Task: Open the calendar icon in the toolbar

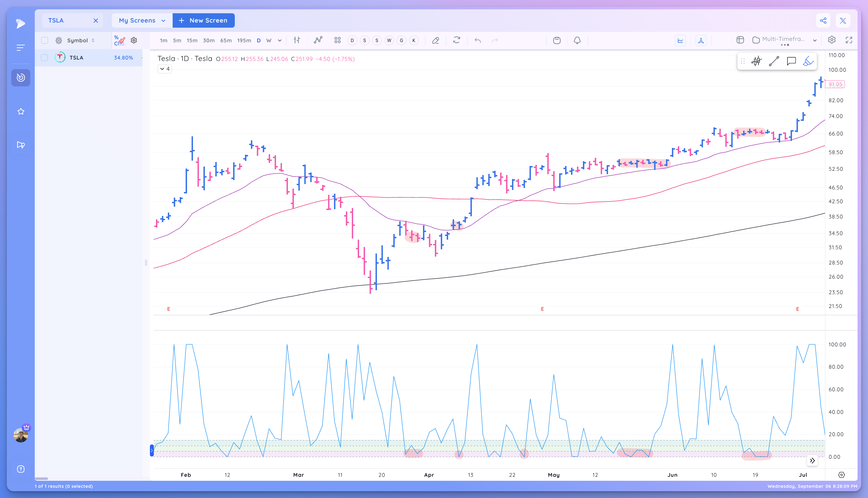Action: (557, 40)
